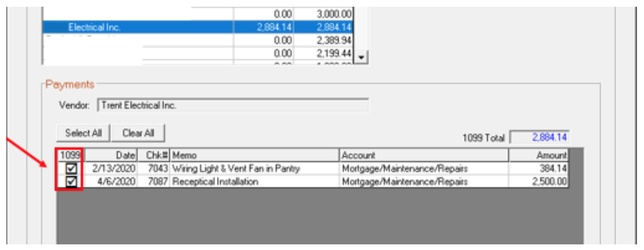
Task: Click the vendor list scroll down arrow
Action: [361, 57]
